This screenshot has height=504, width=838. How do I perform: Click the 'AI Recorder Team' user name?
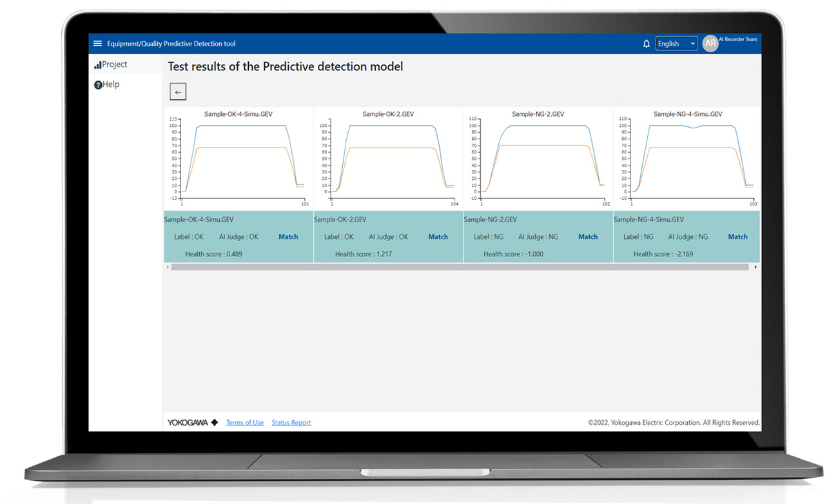click(738, 39)
